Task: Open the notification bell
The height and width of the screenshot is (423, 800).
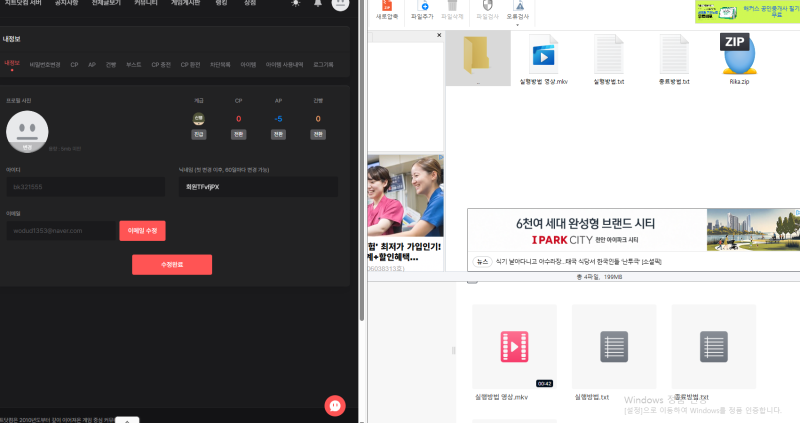Action: (318, 4)
